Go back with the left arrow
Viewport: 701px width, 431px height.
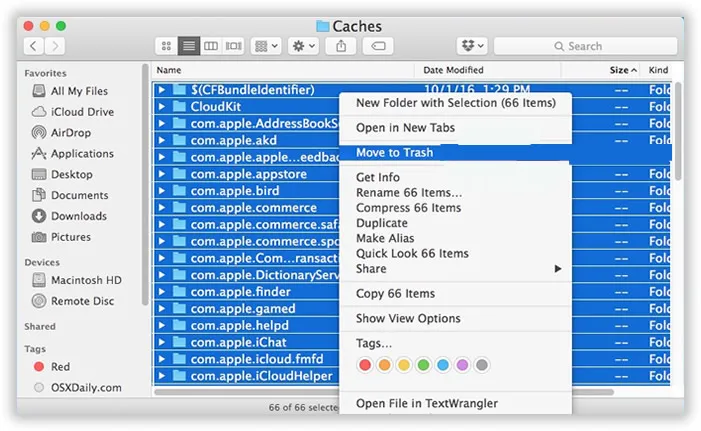pyautogui.click(x=35, y=46)
